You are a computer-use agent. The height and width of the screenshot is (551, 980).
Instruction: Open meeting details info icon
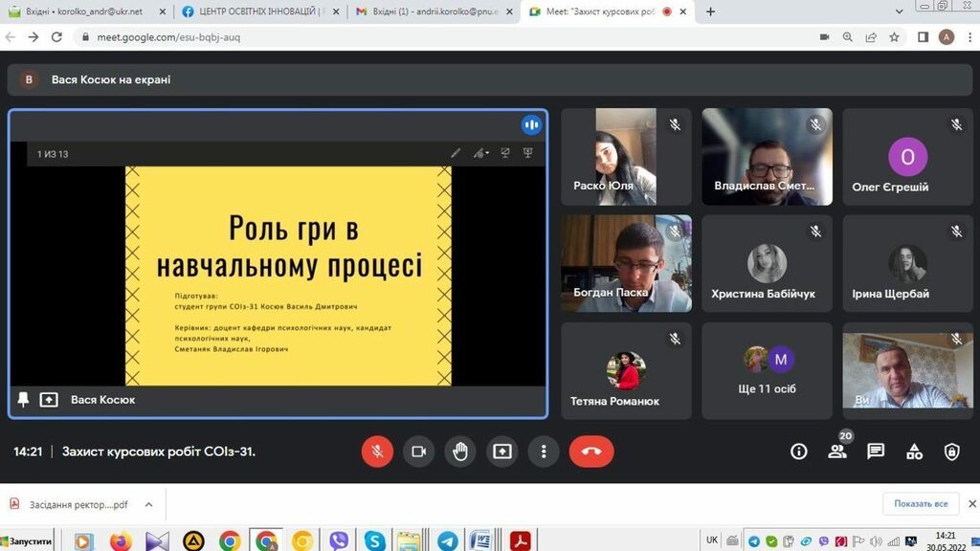pos(799,452)
